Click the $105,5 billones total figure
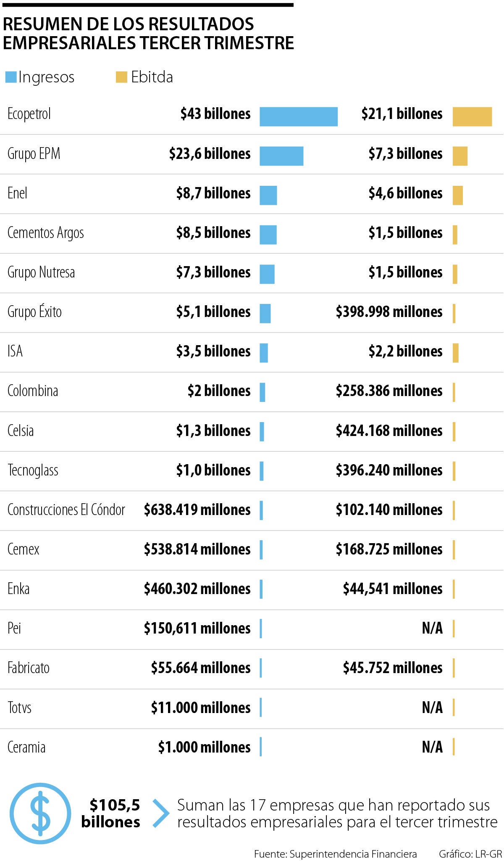 [111, 813]
